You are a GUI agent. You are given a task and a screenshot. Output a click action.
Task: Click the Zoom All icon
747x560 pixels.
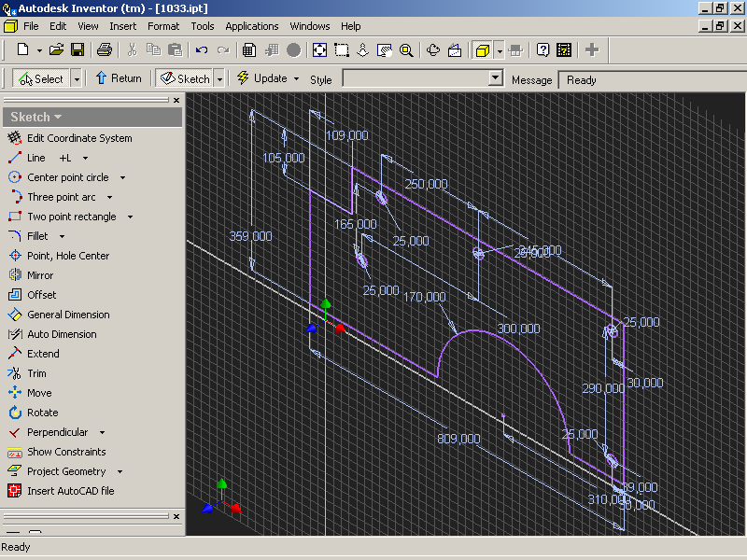pos(319,49)
